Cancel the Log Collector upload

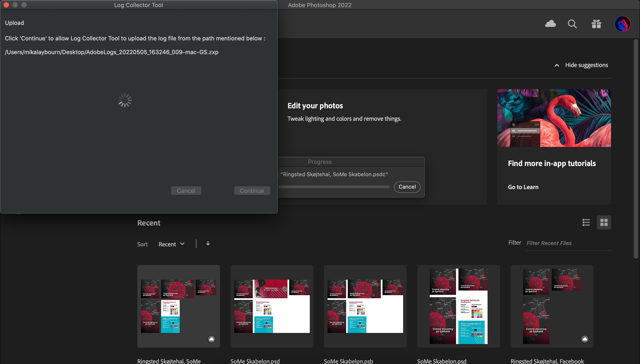(186, 190)
